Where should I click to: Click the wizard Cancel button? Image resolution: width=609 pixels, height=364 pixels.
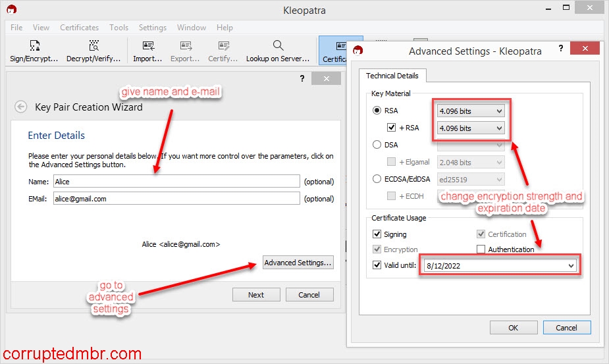pos(309,295)
